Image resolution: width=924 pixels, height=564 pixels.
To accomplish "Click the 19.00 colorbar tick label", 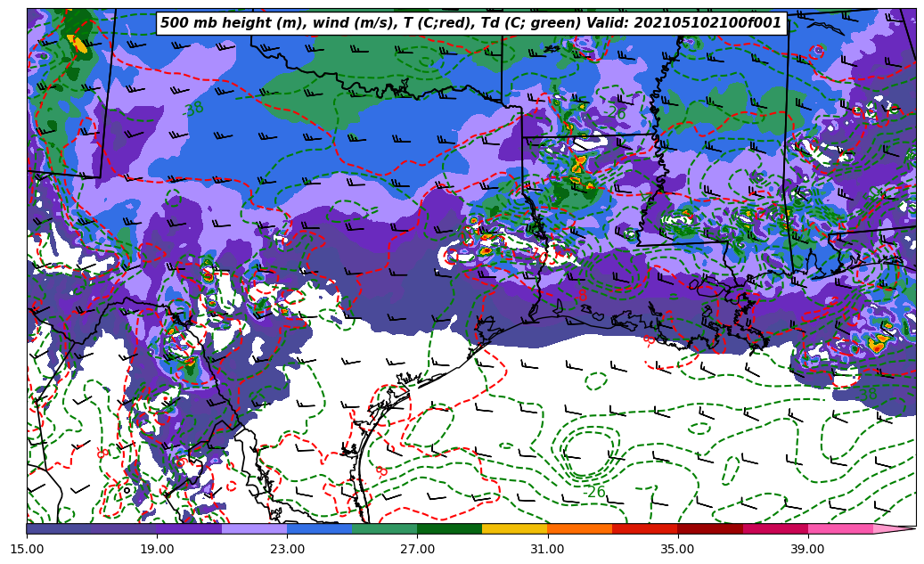I will point(157,549).
